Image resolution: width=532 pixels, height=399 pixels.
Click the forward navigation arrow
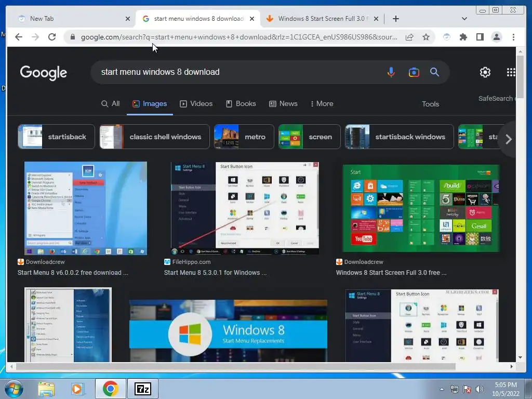click(x=35, y=37)
